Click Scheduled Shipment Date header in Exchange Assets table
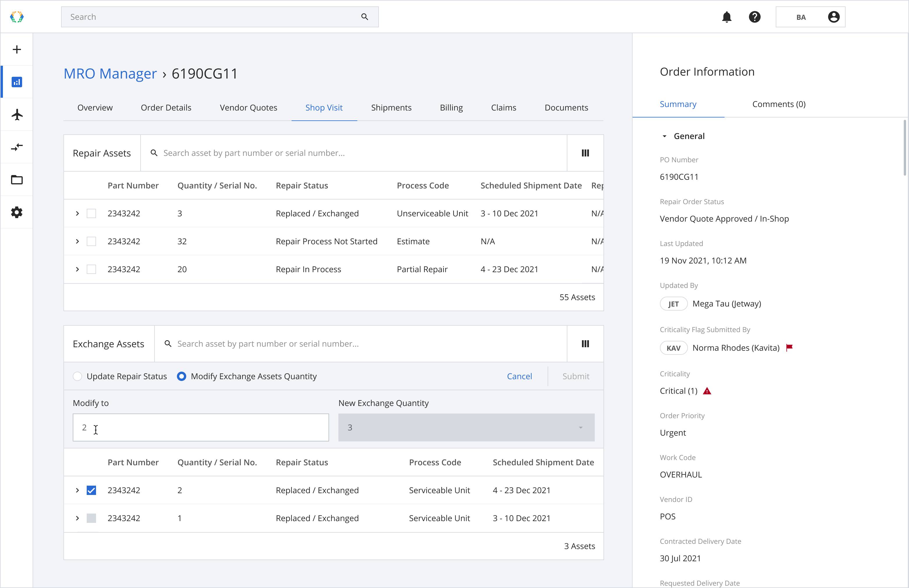 tap(543, 462)
